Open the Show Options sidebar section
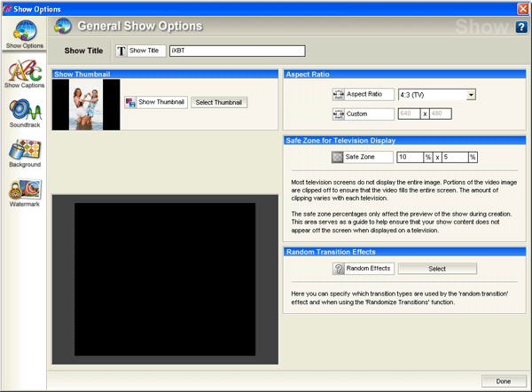Image resolution: width=532 pixels, height=392 pixels. pyautogui.click(x=25, y=35)
